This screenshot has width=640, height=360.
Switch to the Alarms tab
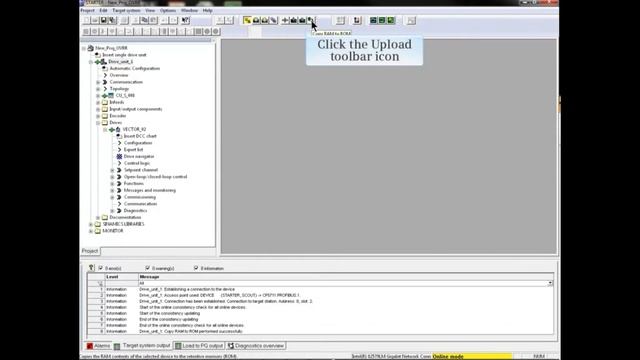point(98,346)
